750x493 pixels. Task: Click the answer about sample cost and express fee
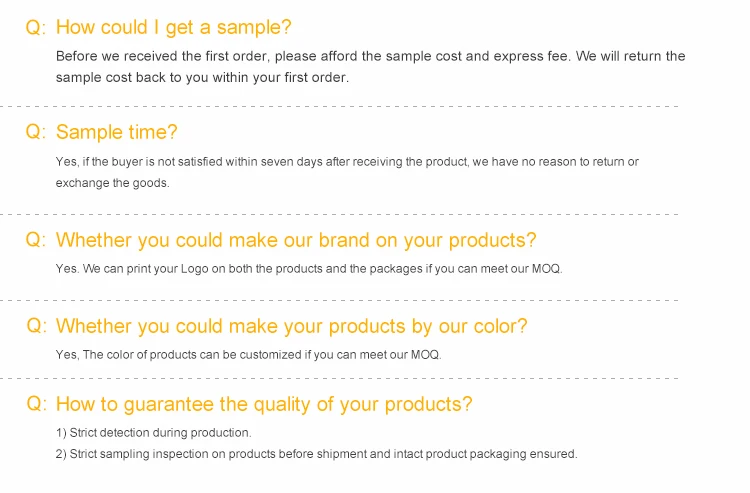[370, 56]
